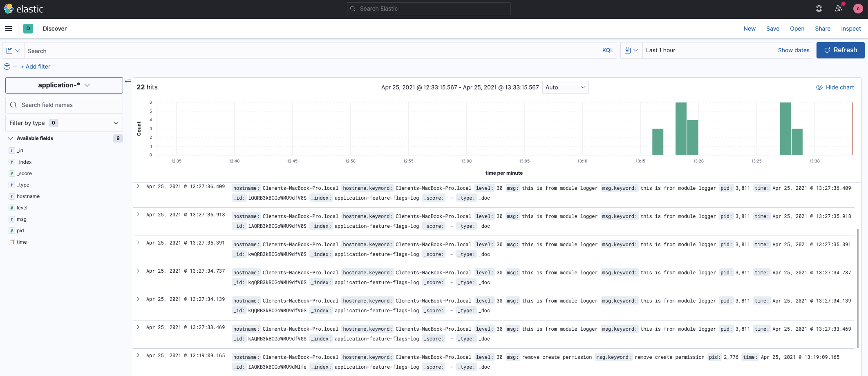Open the calendar quick date menu
868x376 pixels.
coord(631,50)
